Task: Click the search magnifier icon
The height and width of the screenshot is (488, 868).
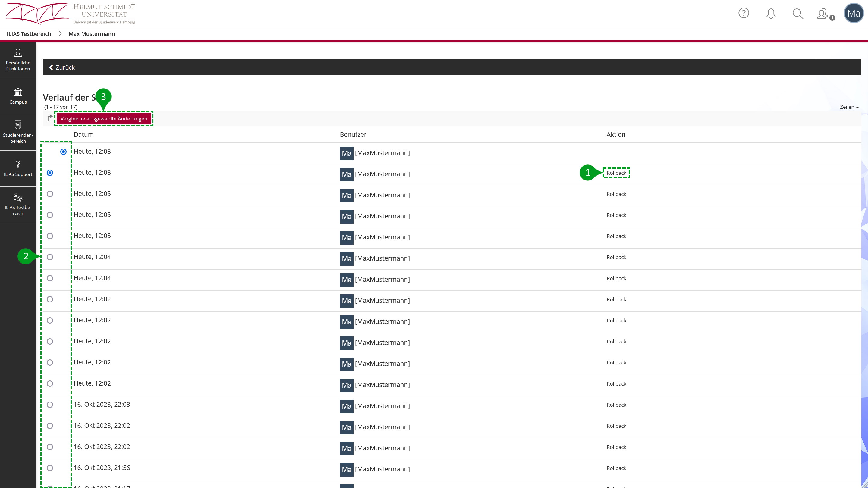Action: click(x=797, y=14)
